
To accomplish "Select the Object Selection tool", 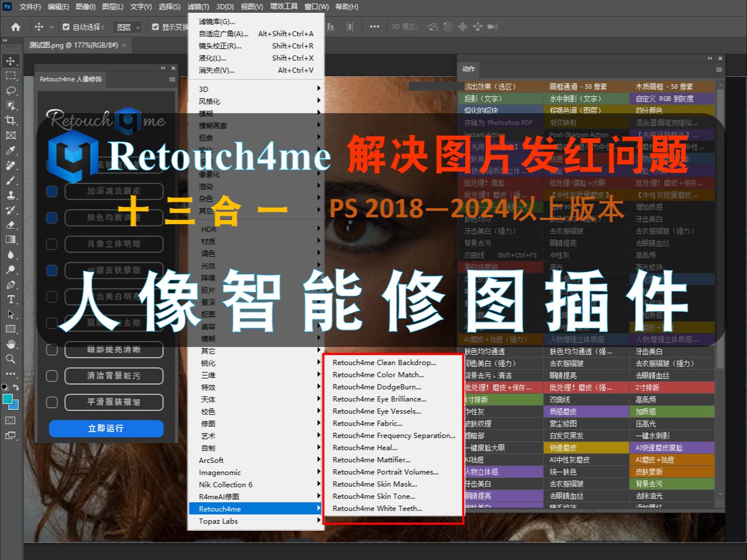I will tap(11, 106).
